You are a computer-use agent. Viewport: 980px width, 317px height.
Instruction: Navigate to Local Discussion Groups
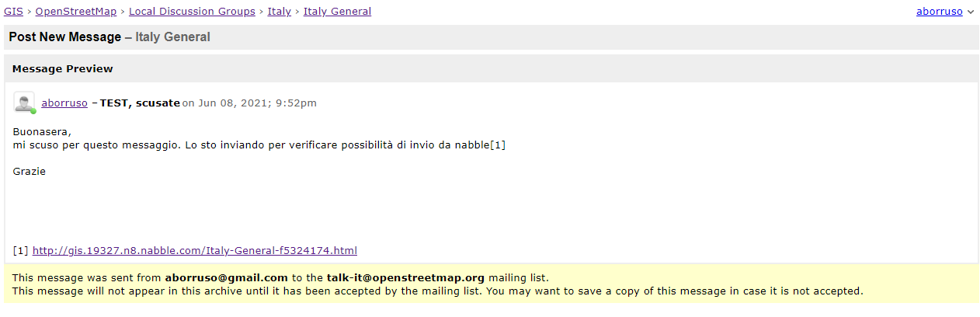pos(192,12)
